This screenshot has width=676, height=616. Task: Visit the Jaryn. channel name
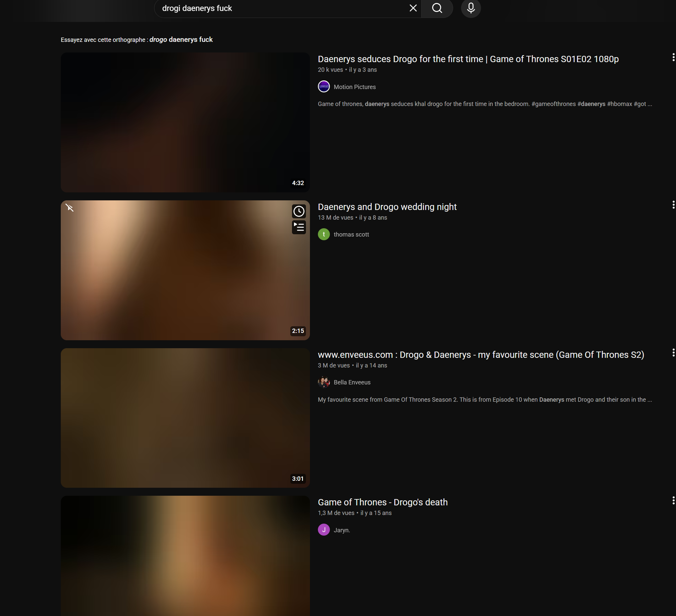[342, 530]
